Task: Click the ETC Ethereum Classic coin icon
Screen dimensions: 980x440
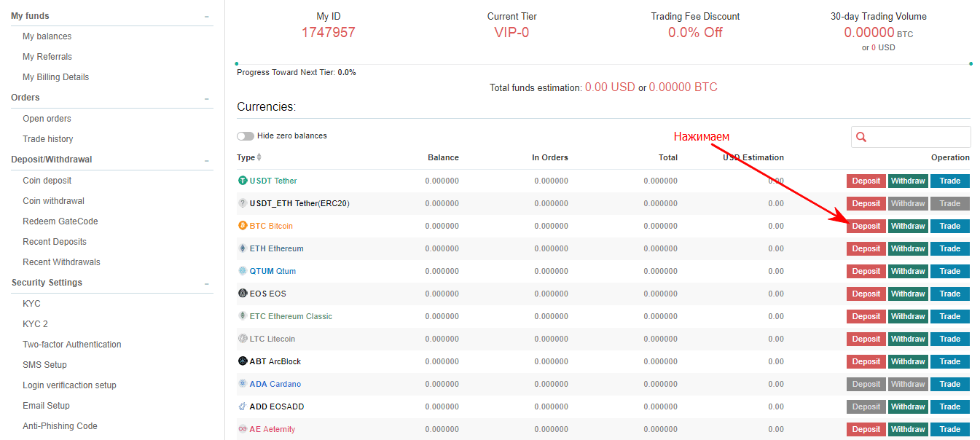Action: [x=243, y=316]
